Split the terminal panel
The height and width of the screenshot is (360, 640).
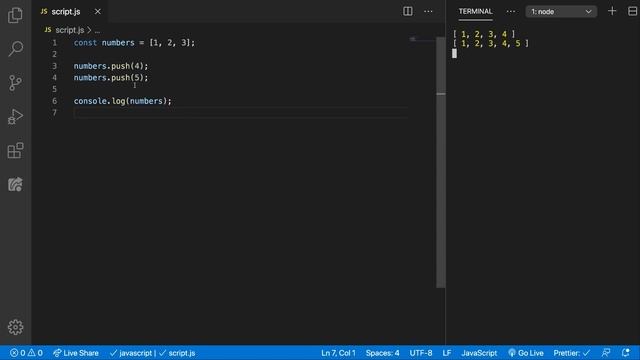(x=632, y=11)
